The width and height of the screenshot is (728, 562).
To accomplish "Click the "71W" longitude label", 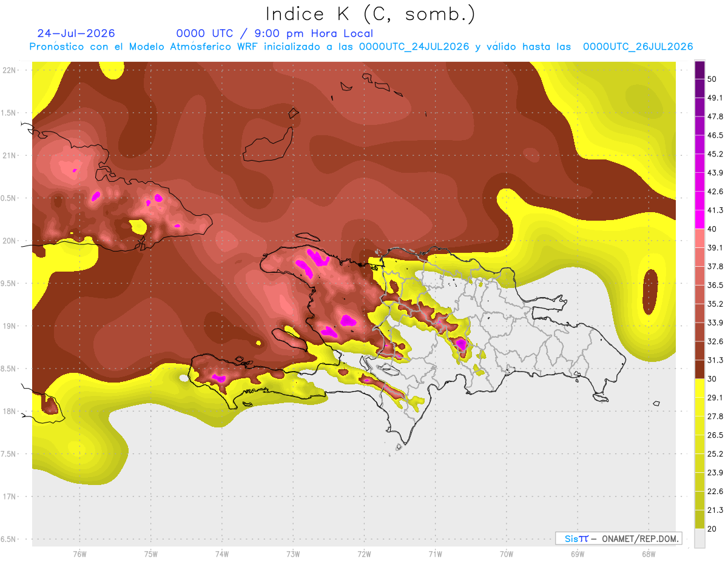I will (x=435, y=554).
